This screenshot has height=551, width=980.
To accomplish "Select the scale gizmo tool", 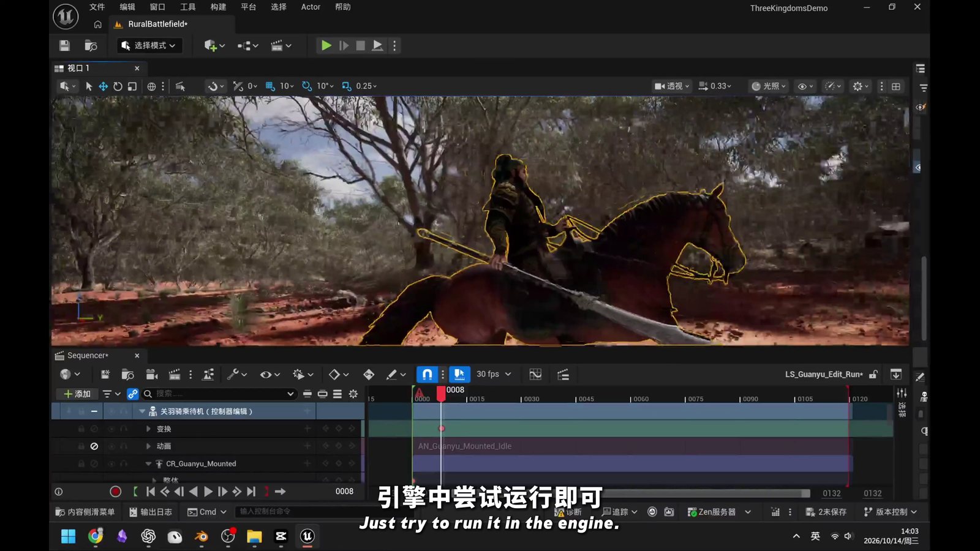I will (x=132, y=86).
